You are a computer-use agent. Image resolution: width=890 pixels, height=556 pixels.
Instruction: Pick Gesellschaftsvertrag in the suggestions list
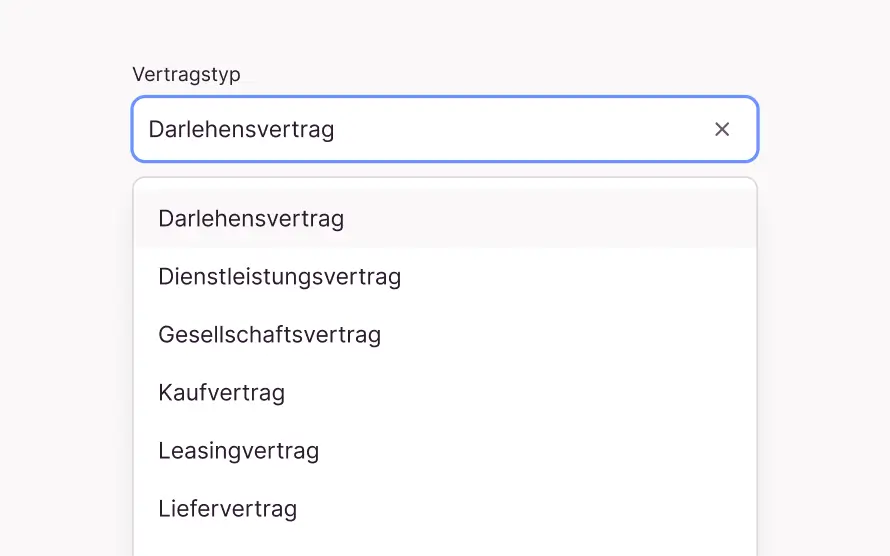[270, 335]
